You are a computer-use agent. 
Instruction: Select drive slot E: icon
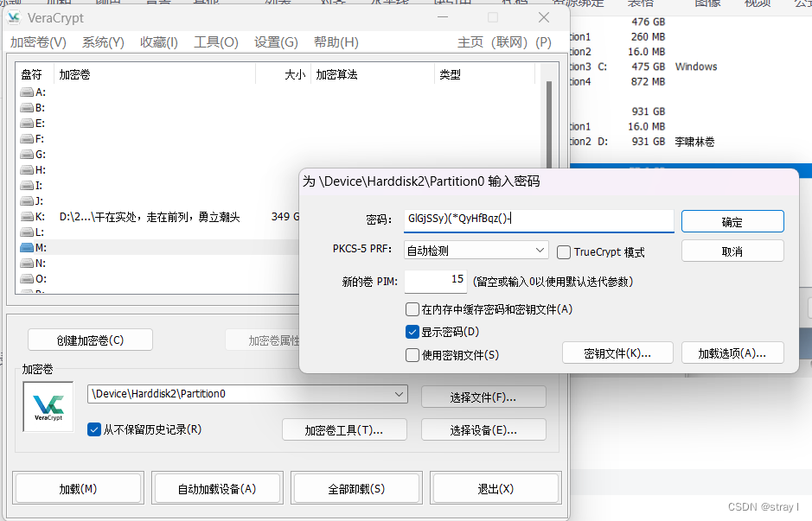(27, 124)
